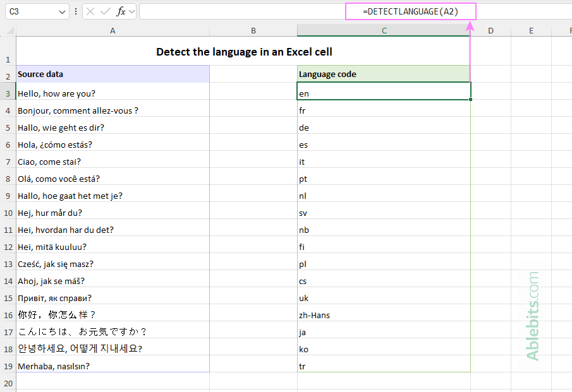Select cell 'Ciao, come stai?'
572x392 pixels.
113,159
